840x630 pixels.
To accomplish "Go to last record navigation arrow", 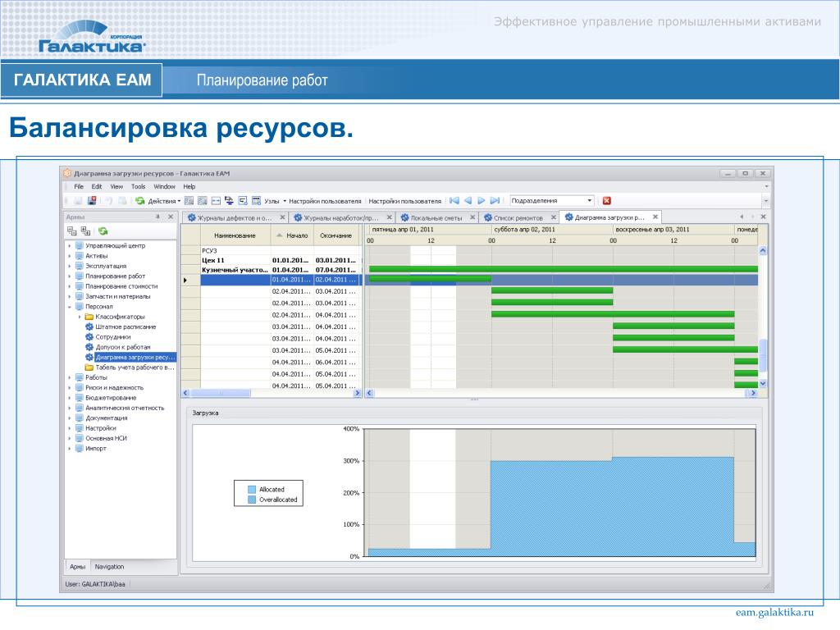I will pyautogui.click(x=495, y=200).
